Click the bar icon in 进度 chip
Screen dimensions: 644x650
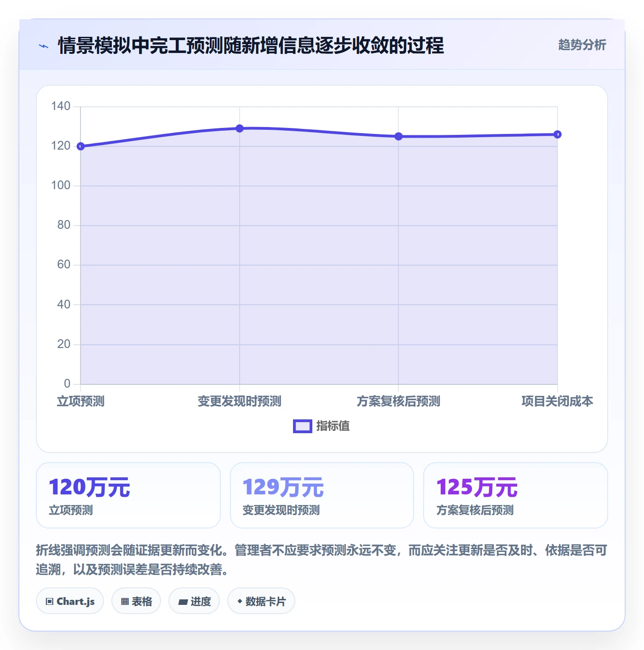(183, 602)
